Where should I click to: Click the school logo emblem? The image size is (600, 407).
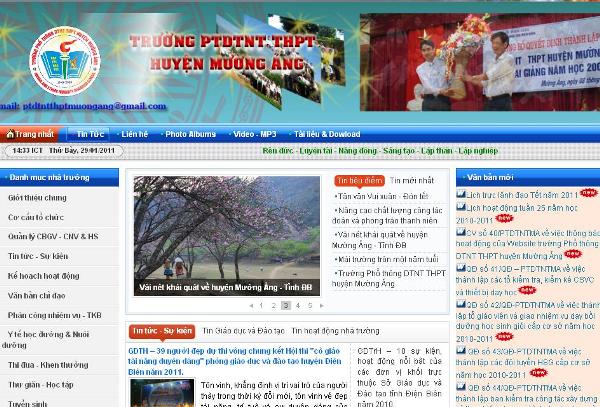[x=65, y=61]
